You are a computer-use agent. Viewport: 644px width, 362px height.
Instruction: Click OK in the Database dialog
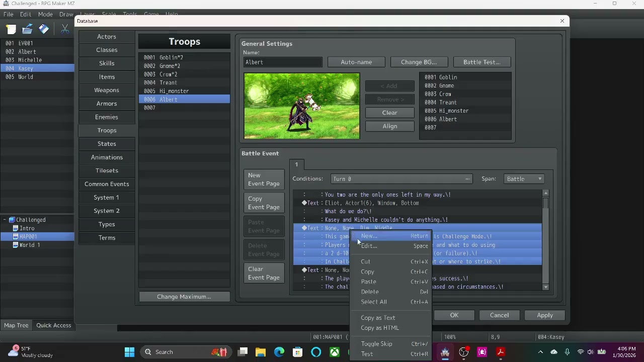(454, 315)
